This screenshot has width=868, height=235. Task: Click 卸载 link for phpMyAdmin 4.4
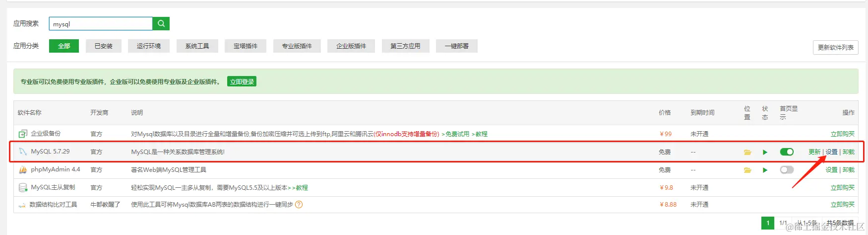(x=849, y=170)
